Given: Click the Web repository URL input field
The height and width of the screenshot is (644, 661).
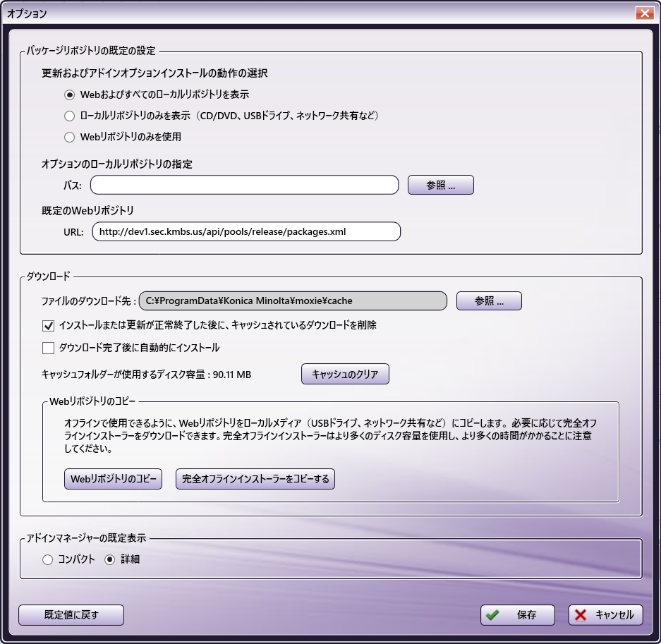Looking at the screenshot, I should coord(246,231).
